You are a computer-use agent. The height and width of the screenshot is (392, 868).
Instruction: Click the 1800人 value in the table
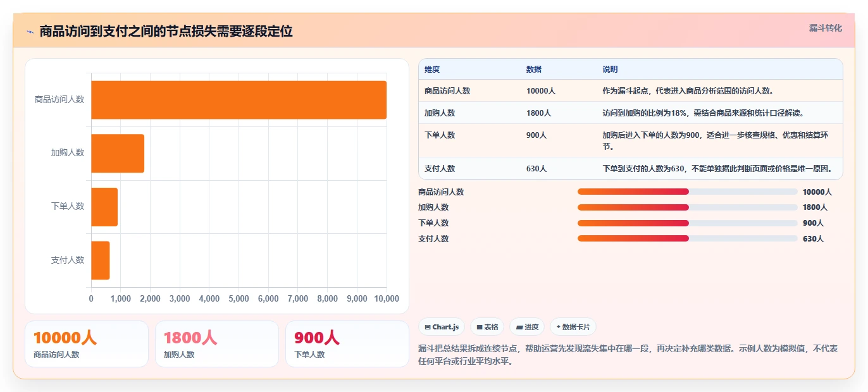coord(538,113)
